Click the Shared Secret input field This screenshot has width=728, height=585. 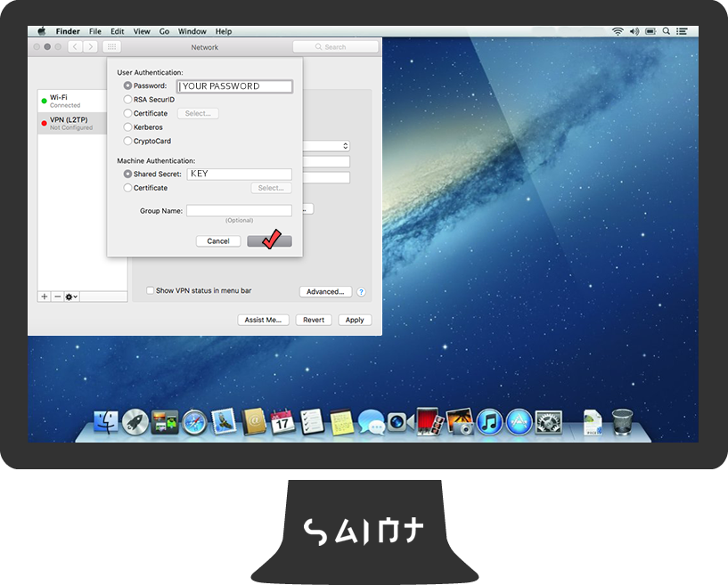pos(239,175)
